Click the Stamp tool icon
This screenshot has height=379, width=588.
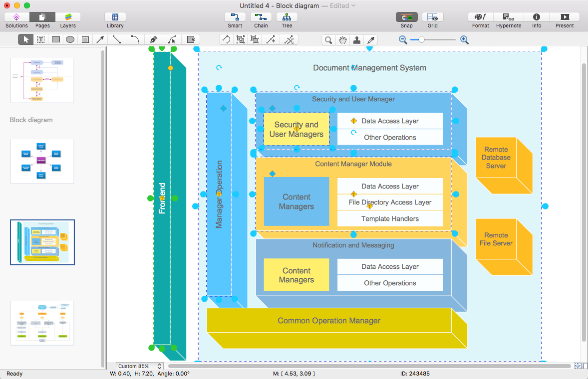pos(357,40)
